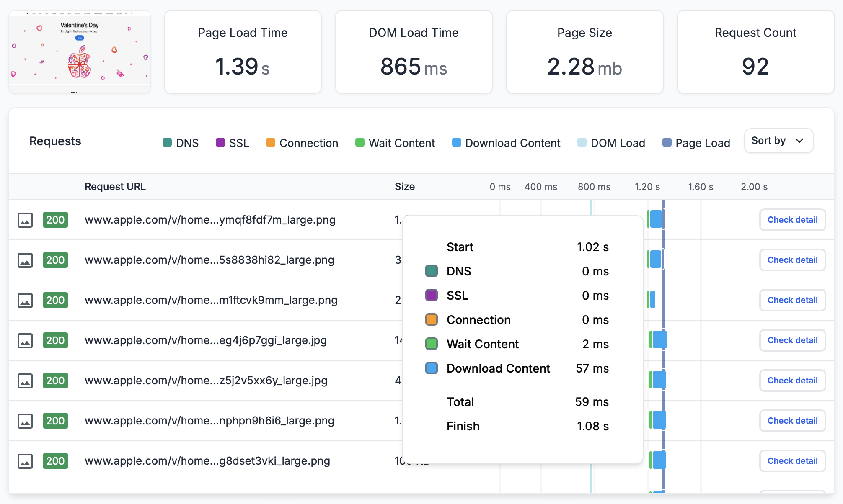The image size is (843, 504).
Task: Open the Apple homepage screenshot thumbnail
Action: coord(79,51)
